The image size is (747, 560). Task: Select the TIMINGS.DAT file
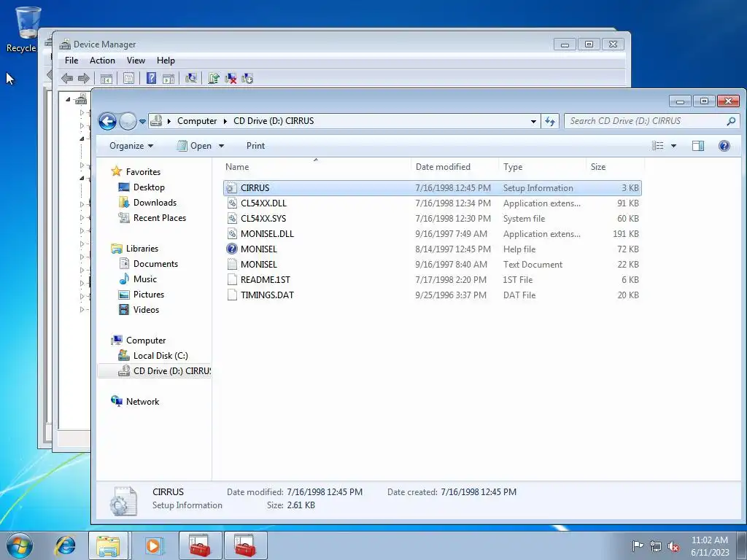(x=432, y=295)
